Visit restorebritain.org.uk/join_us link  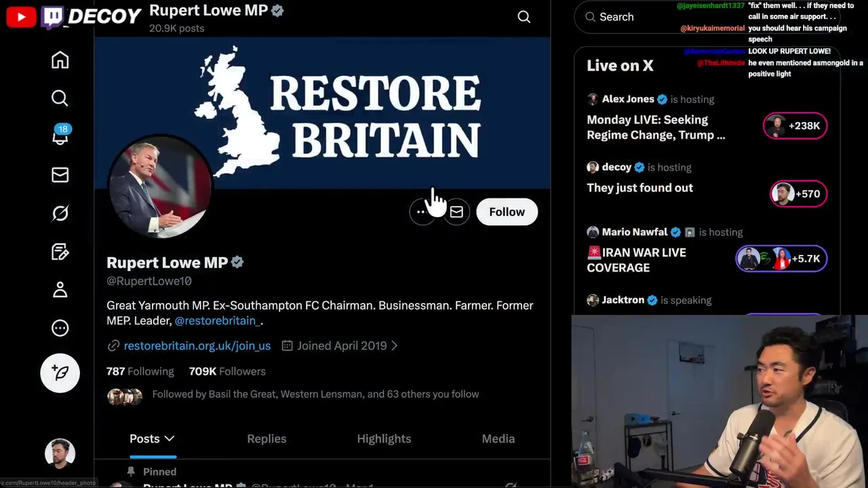(x=197, y=346)
